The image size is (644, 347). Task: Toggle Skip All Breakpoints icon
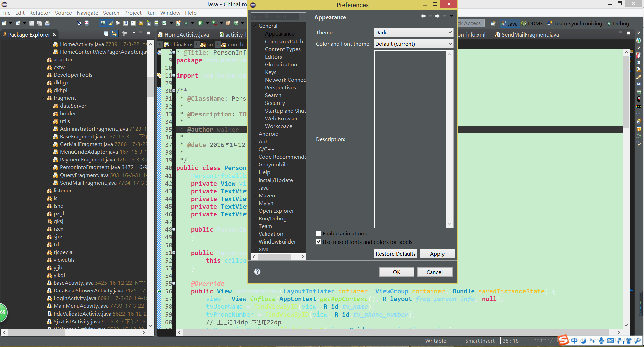pos(79,23)
